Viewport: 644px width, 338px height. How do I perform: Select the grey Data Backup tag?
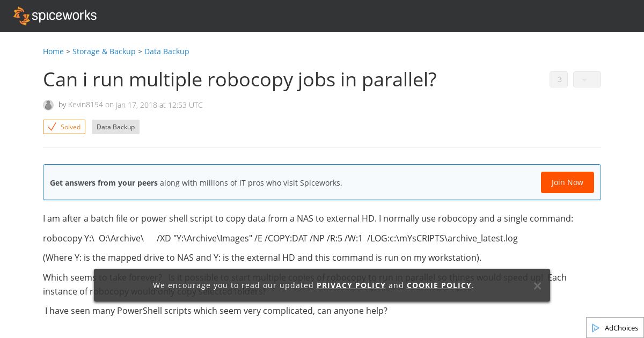pyautogui.click(x=115, y=127)
